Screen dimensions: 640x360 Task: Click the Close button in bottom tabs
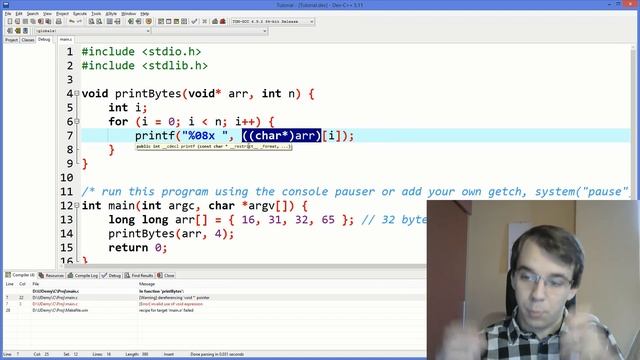point(166,276)
